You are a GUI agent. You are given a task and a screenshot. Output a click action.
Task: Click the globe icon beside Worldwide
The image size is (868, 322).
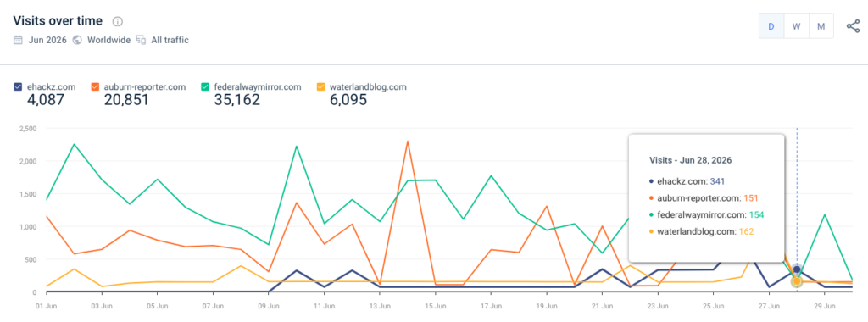(x=77, y=40)
